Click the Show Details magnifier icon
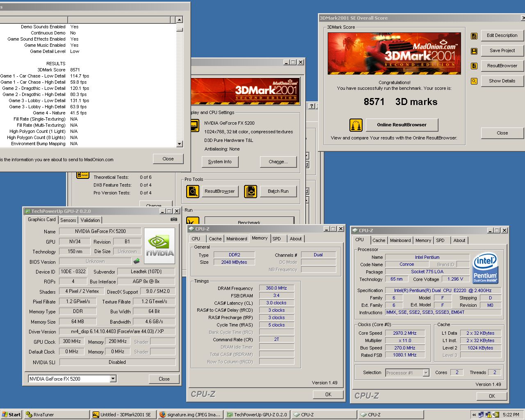The height and width of the screenshot is (420, 525). point(474,81)
